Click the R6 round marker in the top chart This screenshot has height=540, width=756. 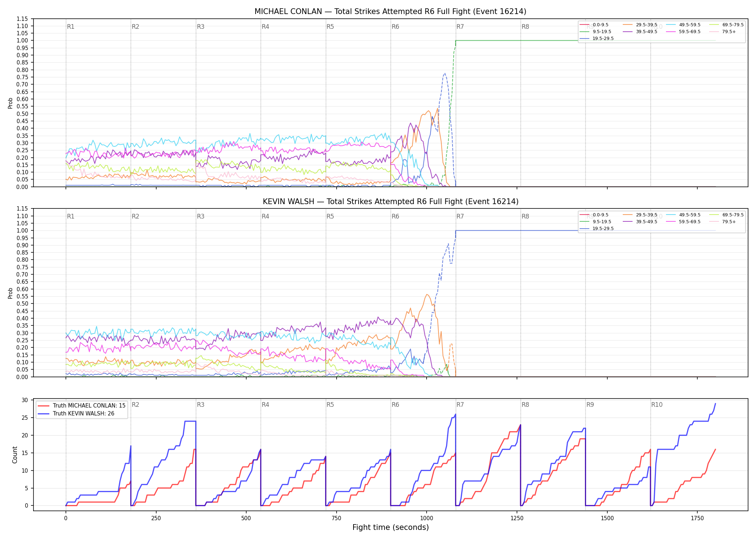395,27
